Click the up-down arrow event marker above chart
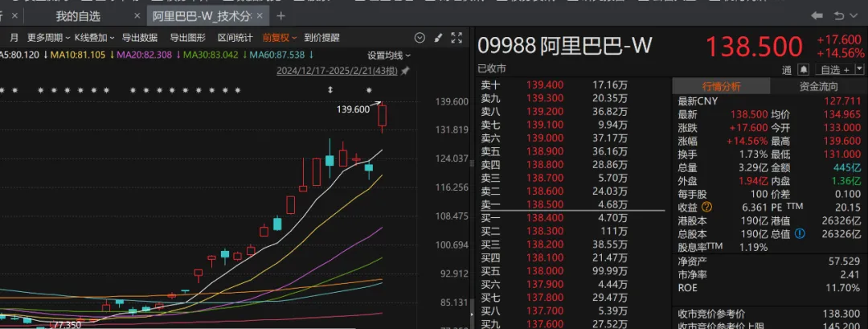Viewport: 868px width, 329px height. pyautogui.click(x=330, y=90)
